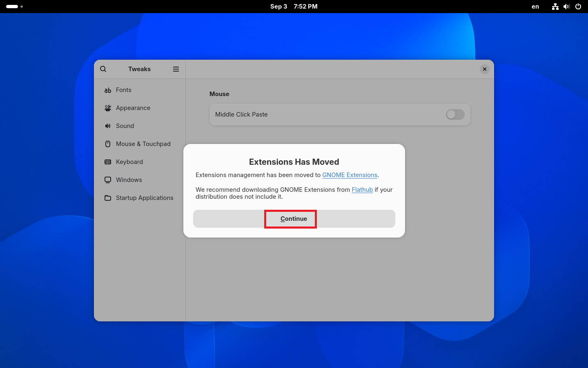Select Windows in the sidebar
Image resolution: width=588 pixels, height=368 pixels.
click(140, 180)
